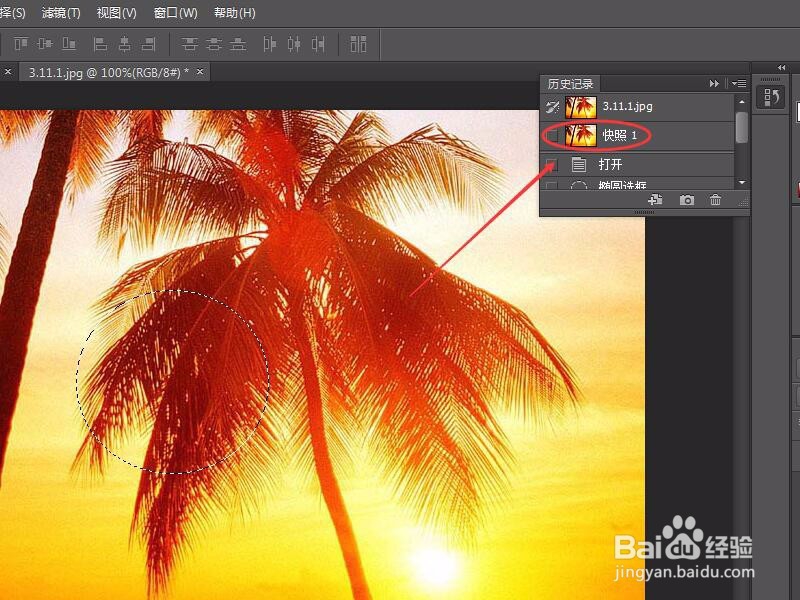
Task: Click the align vertical centers icon
Action: (x=45, y=44)
